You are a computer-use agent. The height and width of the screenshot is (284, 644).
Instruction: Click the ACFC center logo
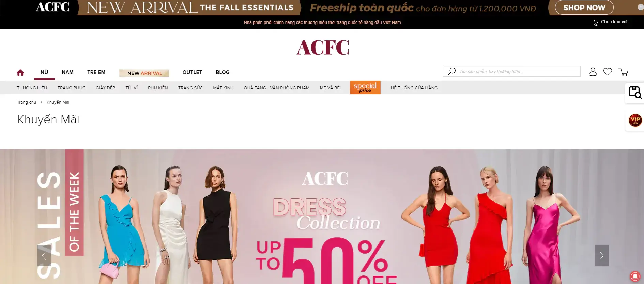[323, 47]
